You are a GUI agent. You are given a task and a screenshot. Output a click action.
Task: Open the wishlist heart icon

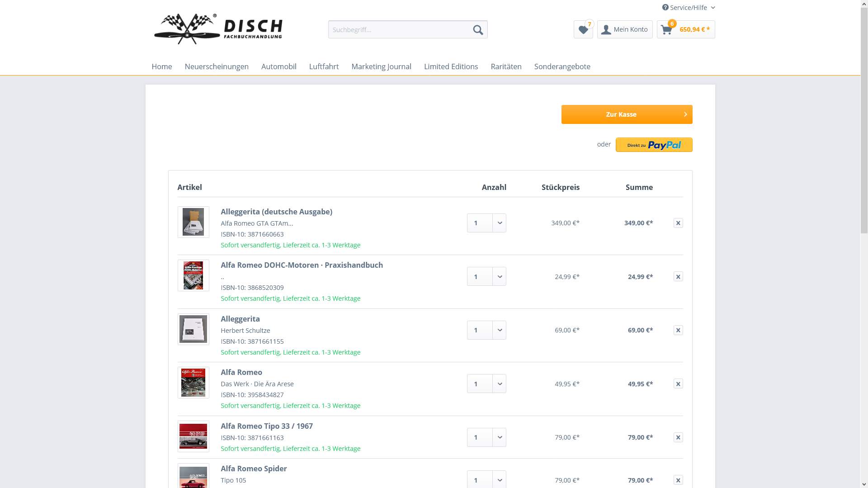(x=583, y=29)
